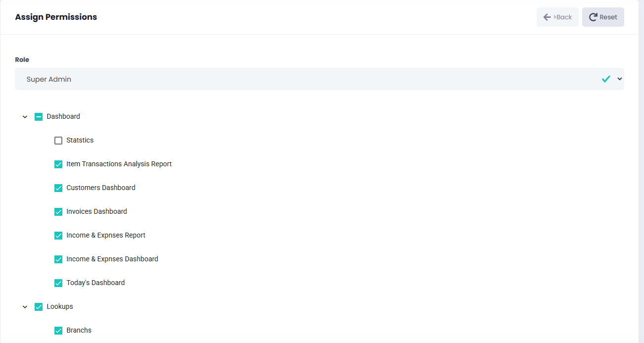Click the Customers Dashboard label
The width and height of the screenshot is (644, 343).
[x=101, y=188]
